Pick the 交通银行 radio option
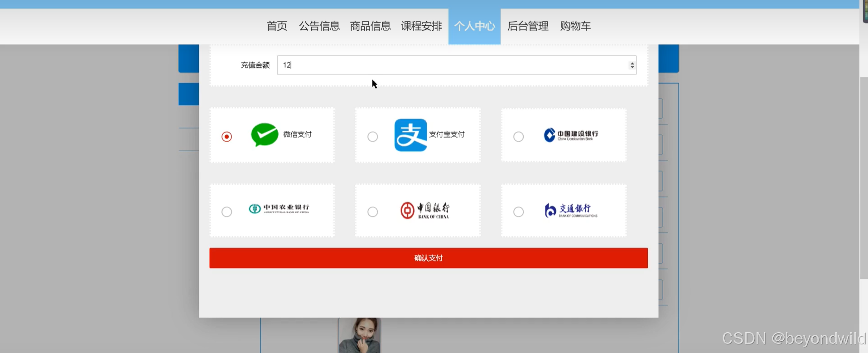This screenshot has width=868, height=353. pos(518,212)
